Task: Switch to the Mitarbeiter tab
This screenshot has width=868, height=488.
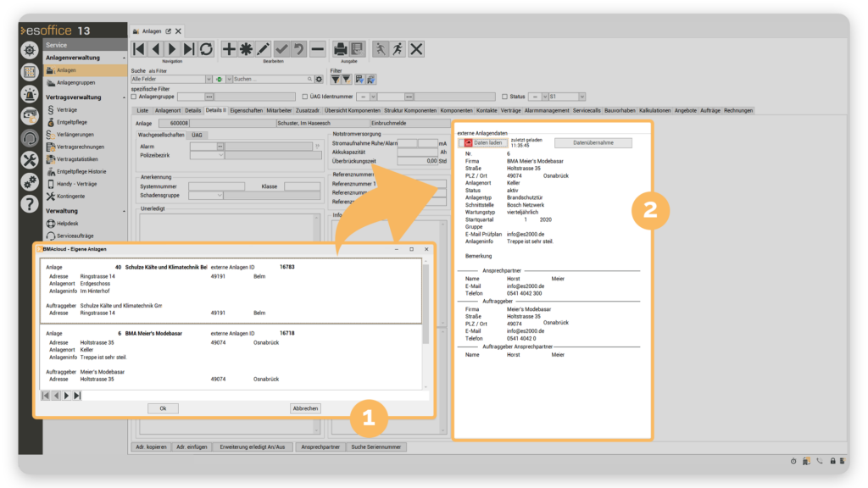Action: (279, 111)
